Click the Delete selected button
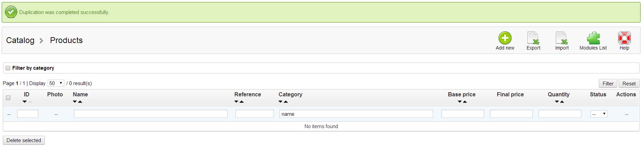This screenshot has height=151, width=644. pyautogui.click(x=24, y=140)
